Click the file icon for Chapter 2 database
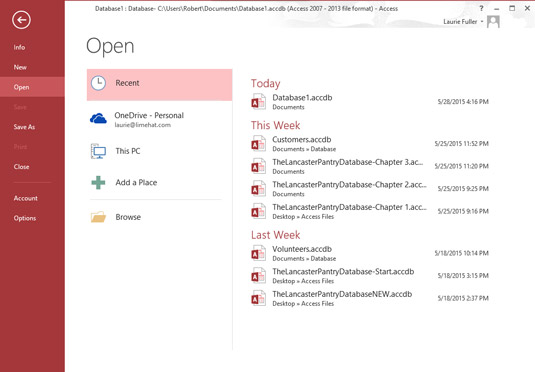Image resolution: width=535 pixels, height=372 pixels. [x=258, y=188]
